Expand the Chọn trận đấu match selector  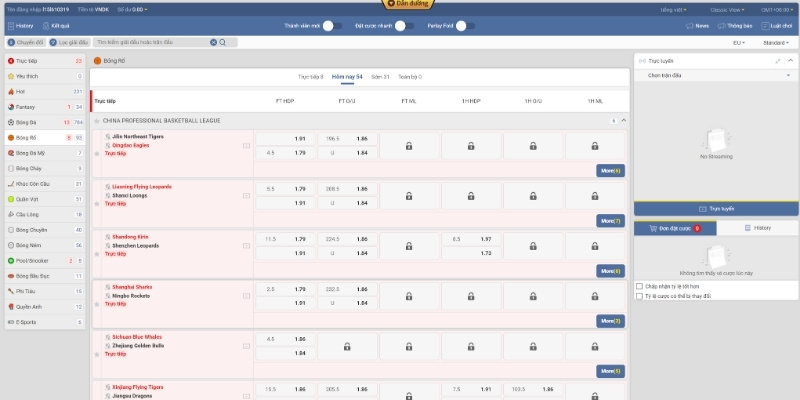click(716, 75)
